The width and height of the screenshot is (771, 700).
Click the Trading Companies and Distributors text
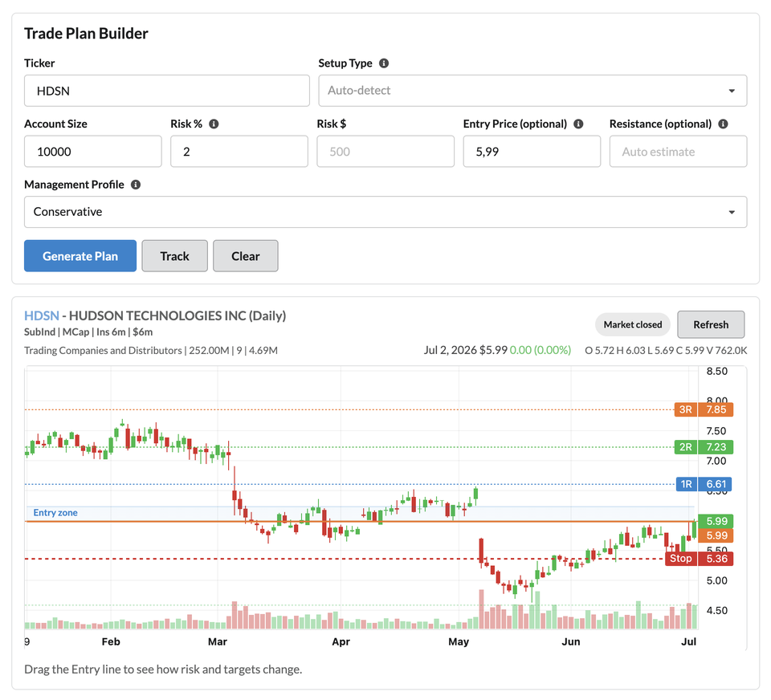coord(103,351)
